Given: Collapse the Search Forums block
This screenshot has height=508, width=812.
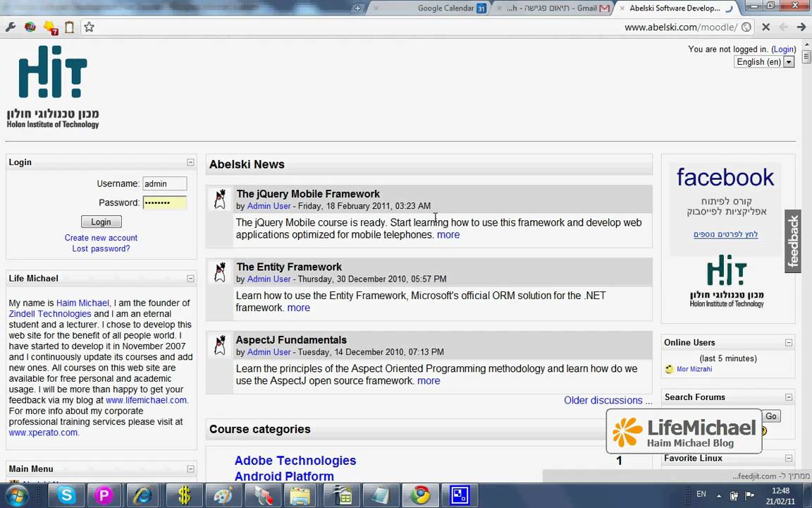Looking at the screenshot, I should coord(789,397).
